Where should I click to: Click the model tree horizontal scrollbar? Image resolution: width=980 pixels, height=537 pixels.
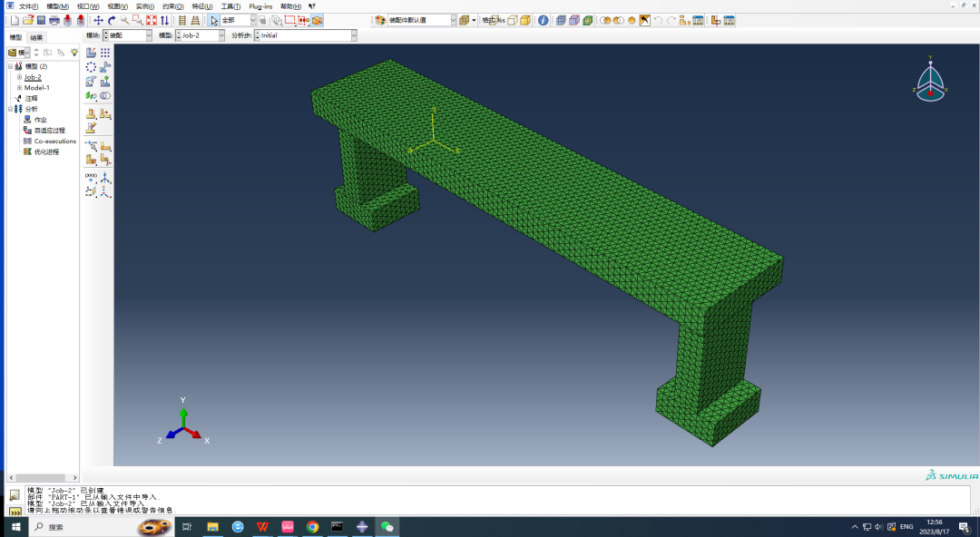click(43, 478)
